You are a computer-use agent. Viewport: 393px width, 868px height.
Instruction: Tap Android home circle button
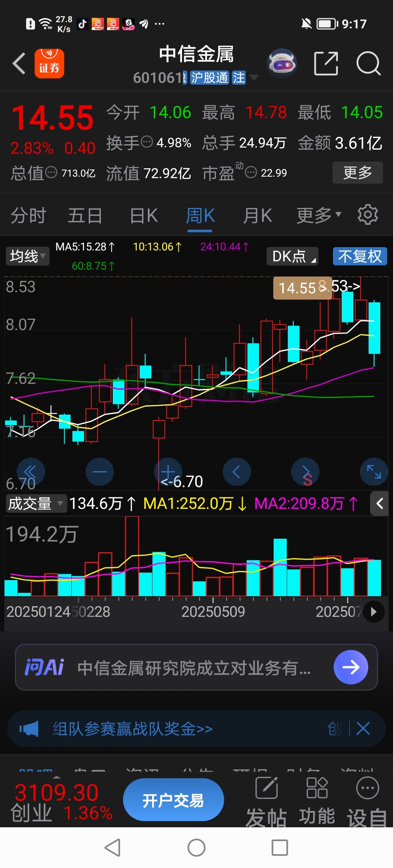click(x=196, y=847)
